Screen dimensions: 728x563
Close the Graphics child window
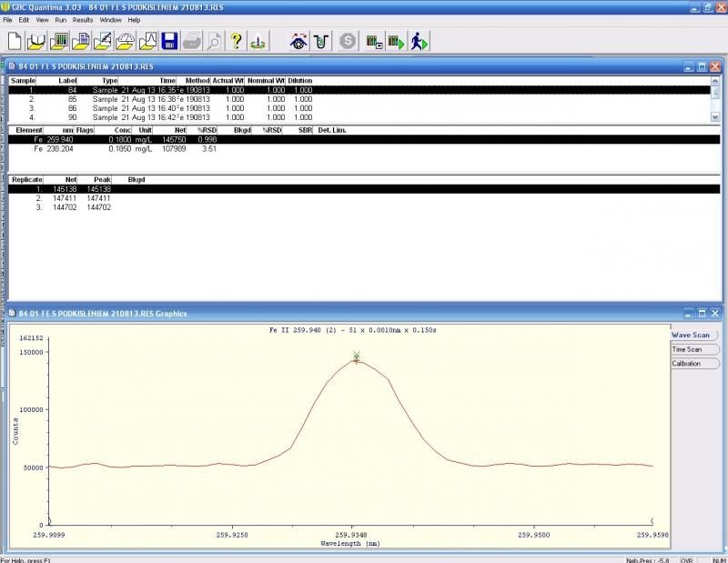click(x=715, y=314)
